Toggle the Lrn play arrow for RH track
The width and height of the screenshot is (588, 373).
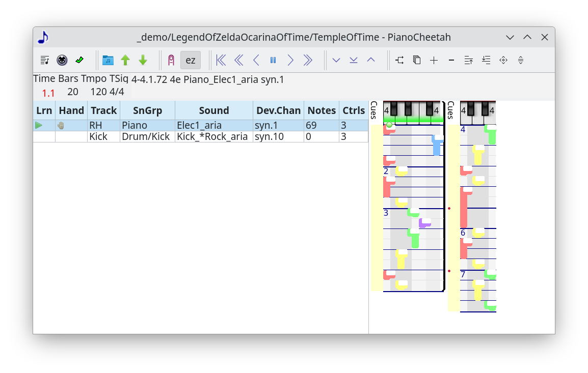[39, 125]
